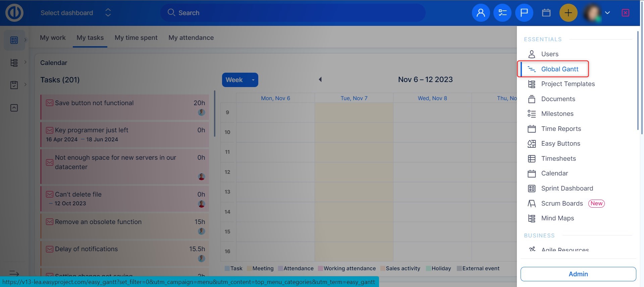Open the task list icon in top bar
Viewport: 644px width, 287px height.
tap(502, 13)
